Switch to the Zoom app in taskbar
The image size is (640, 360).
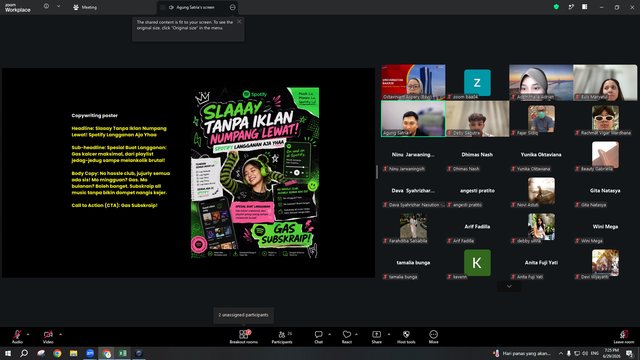pos(90,353)
